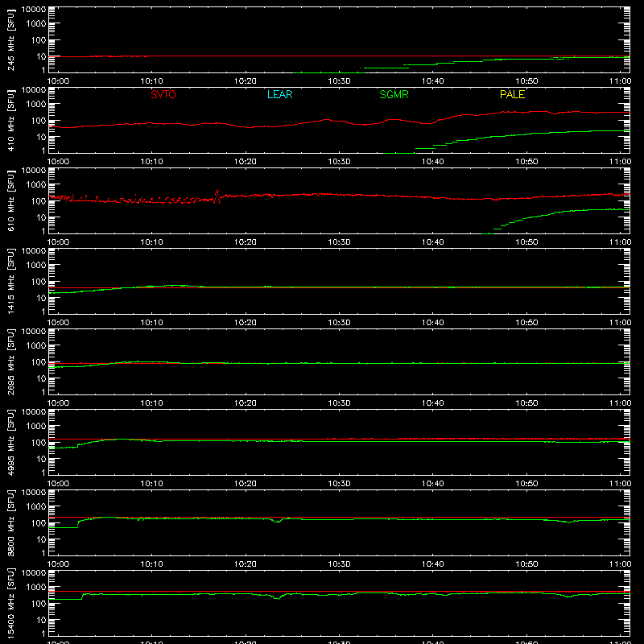
Task: Click 10:30 tick label of 245 MHz plot
Action: click(339, 81)
